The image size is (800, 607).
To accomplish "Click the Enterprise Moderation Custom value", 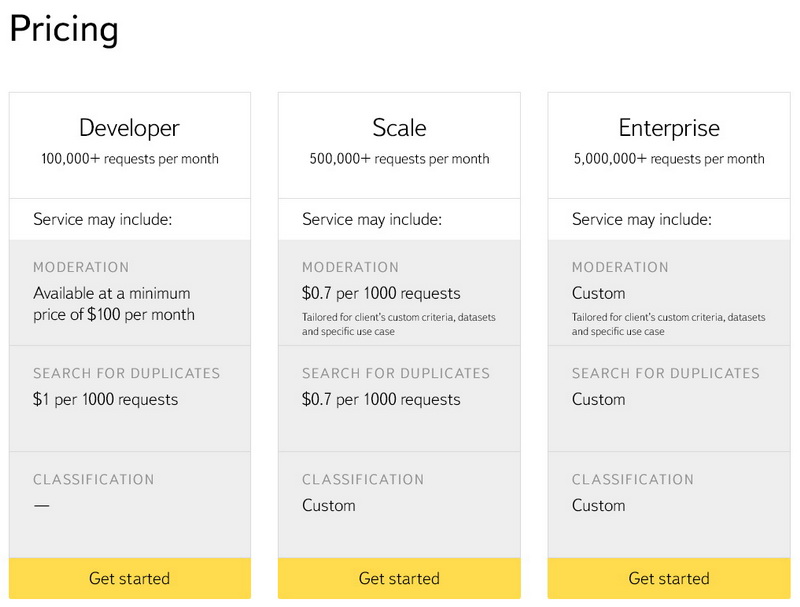I will coord(598,294).
